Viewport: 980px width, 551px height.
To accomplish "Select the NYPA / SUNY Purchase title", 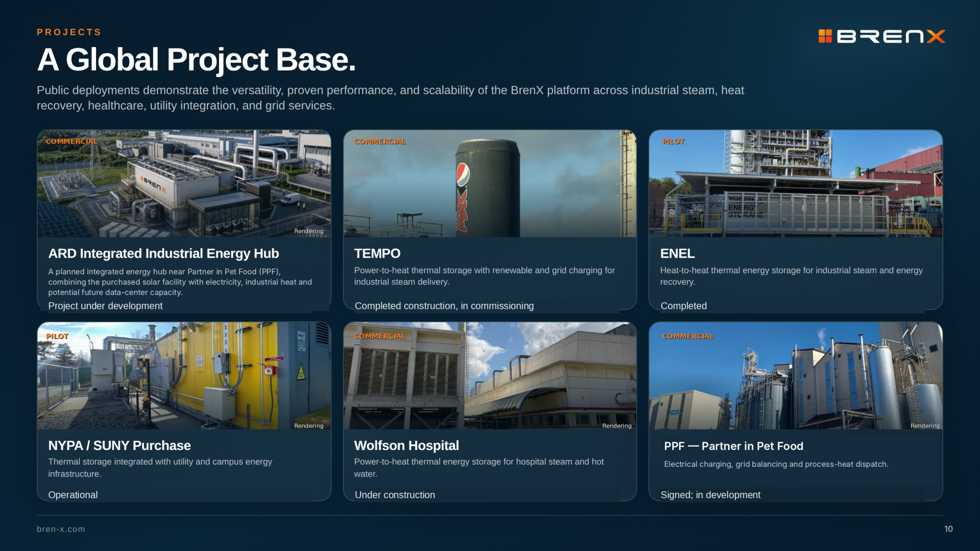I will (x=120, y=446).
